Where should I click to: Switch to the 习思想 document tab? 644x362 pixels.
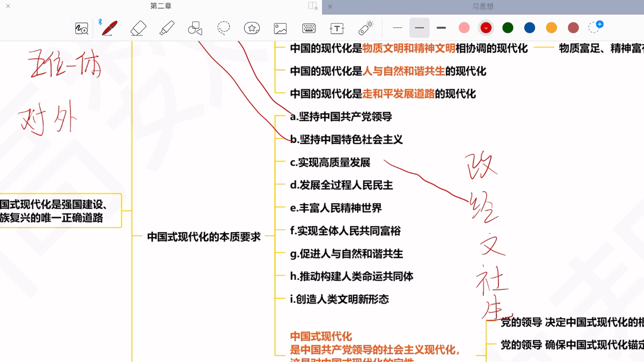click(483, 6)
